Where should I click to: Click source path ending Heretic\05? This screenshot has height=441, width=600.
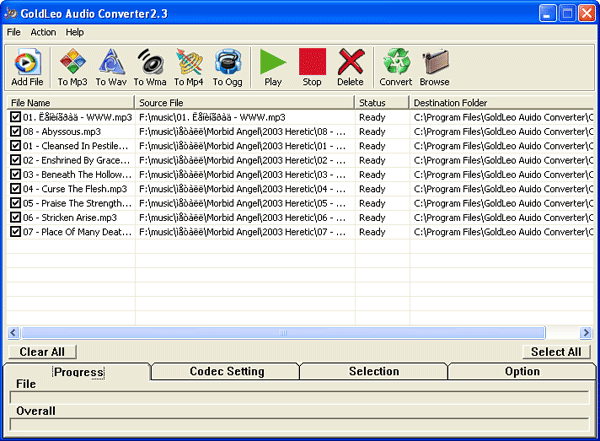tap(242, 203)
